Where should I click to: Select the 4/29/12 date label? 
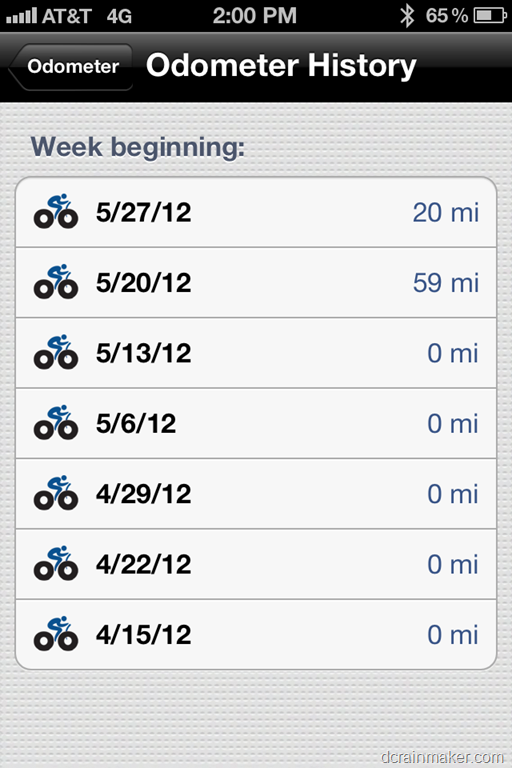[144, 494]
